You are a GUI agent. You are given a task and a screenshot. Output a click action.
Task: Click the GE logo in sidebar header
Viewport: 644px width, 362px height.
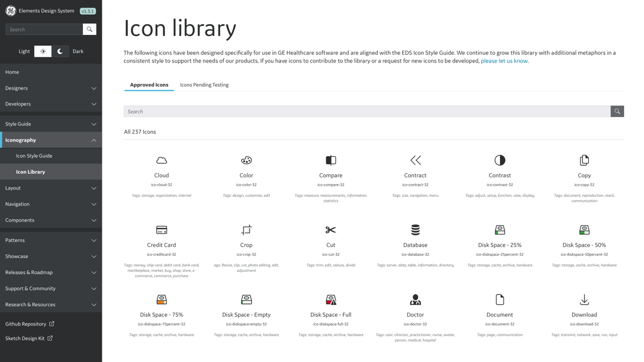click(x=11, y=11)
